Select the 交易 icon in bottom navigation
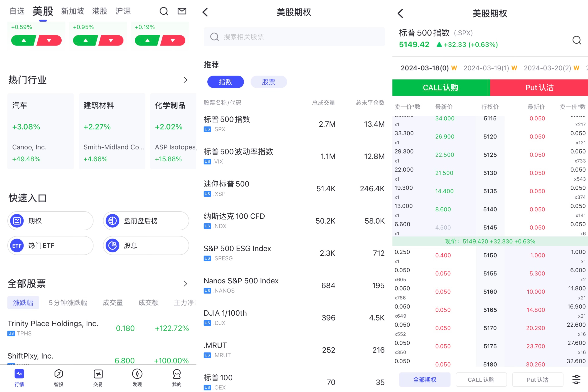Image resolution: width=588 pixels, height=392 pixels. click(98, 378)
